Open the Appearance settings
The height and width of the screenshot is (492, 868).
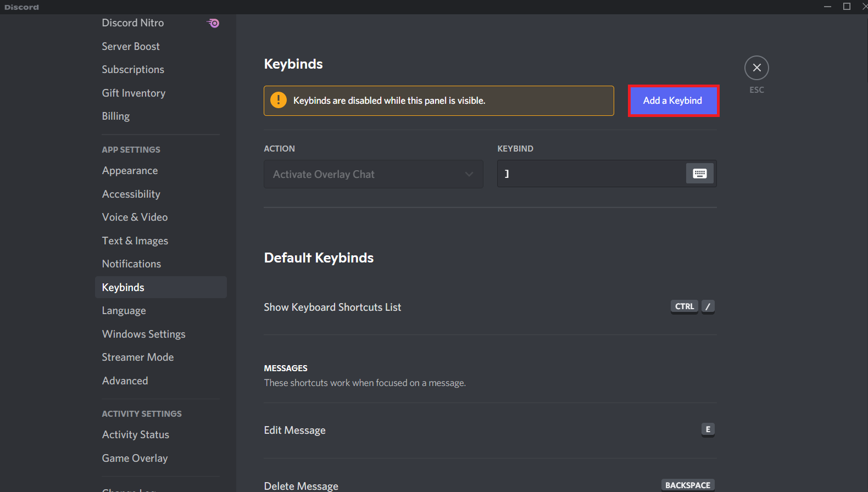point(130,171)
